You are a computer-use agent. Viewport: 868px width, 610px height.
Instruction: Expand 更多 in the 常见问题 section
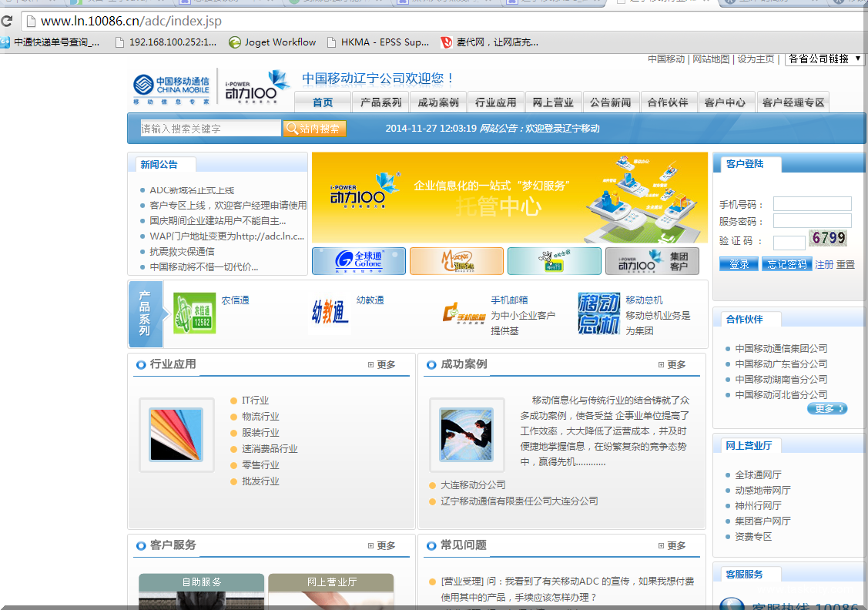(675, 545)
